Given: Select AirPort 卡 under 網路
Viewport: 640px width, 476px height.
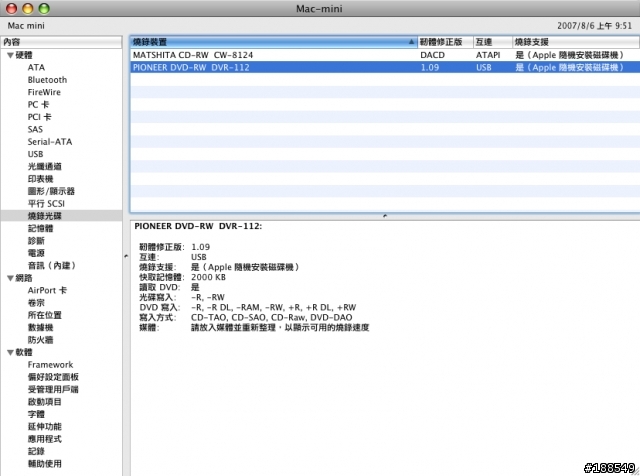Looking at the screenshot, I should [47, 290].
